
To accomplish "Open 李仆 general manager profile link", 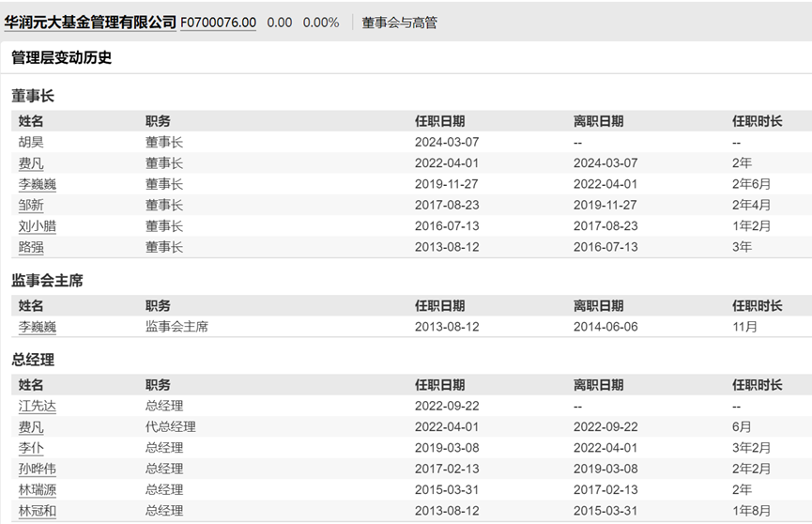I will pyautogui.click(x=31, y=448).
